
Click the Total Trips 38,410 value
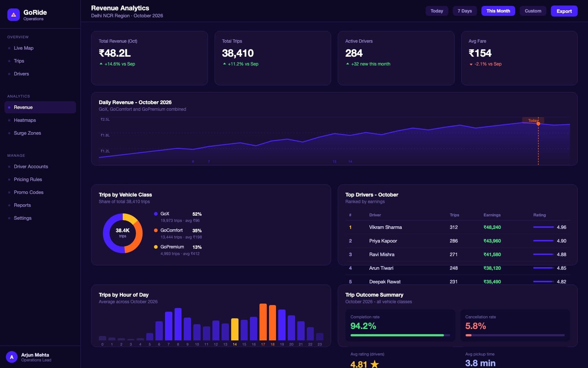pos(238,53)
